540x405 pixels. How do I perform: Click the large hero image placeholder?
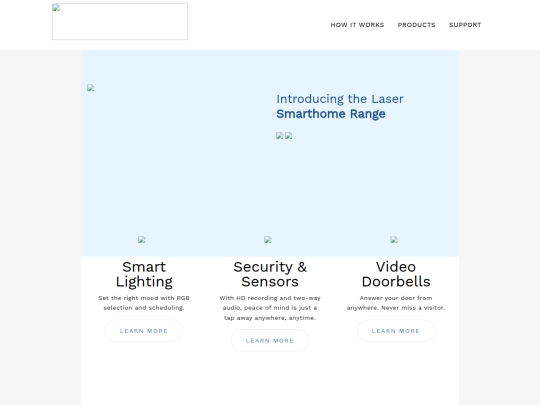click(91, 88)
